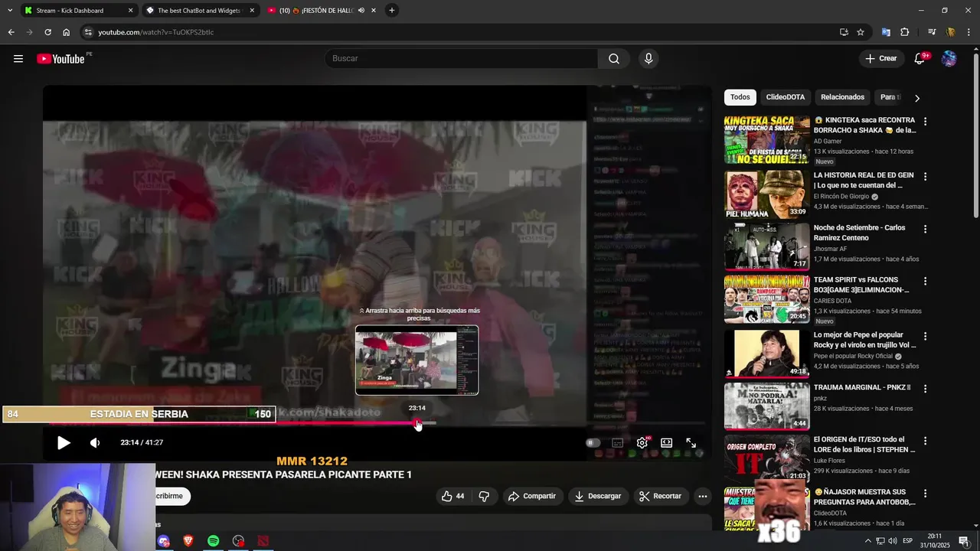Open options for ÑAJASOR MUESTRA video
This screenshot has height=551, width=980.
tap(925, 493)
